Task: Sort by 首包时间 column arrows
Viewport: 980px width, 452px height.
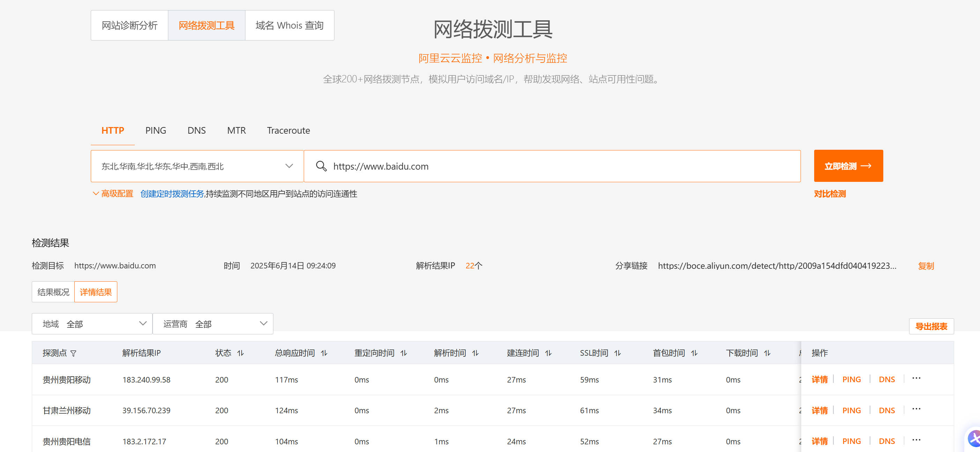Action: (694, 353)
